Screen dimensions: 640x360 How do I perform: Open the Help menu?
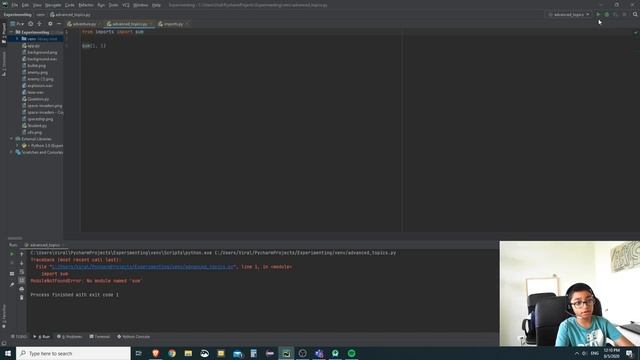pyautogui.click(x=156, y=5)
